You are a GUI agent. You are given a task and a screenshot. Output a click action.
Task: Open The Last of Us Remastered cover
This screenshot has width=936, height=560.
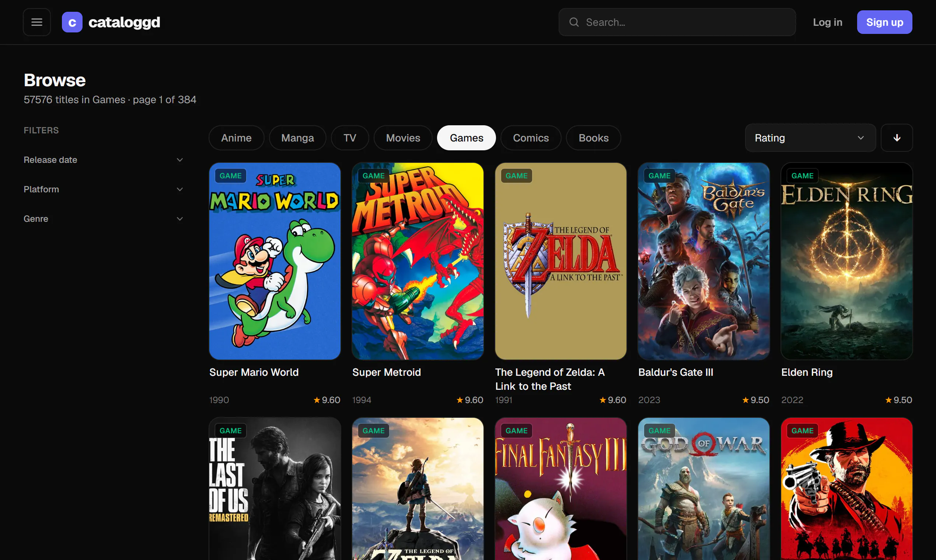[275, 489]
